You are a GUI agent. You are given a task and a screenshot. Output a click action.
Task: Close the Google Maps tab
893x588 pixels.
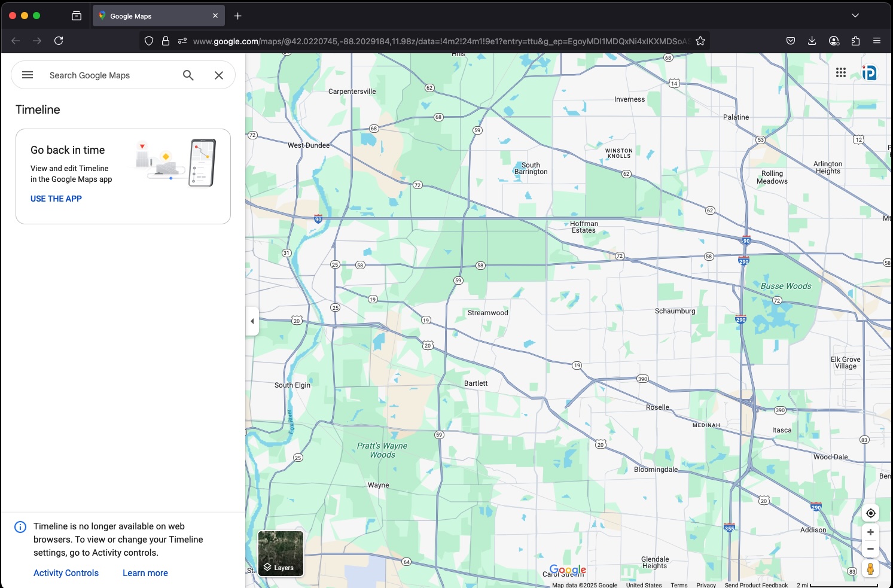pyautogui.click(x=215, y=16)
